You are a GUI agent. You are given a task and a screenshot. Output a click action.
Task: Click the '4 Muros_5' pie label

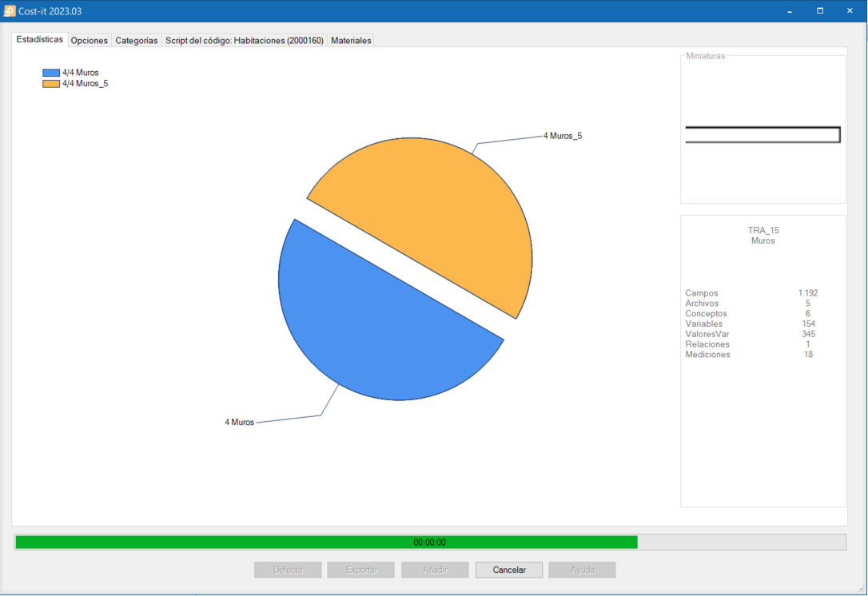click(x=563, y=136)
